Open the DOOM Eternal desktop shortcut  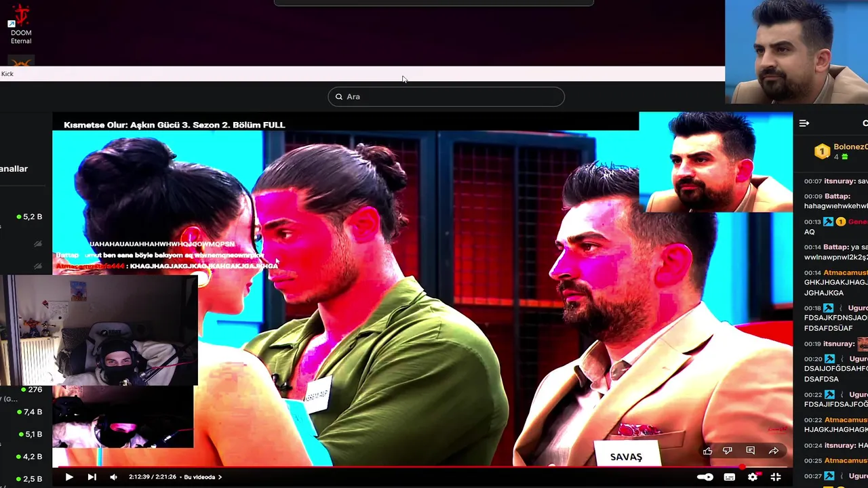point(21,24)
